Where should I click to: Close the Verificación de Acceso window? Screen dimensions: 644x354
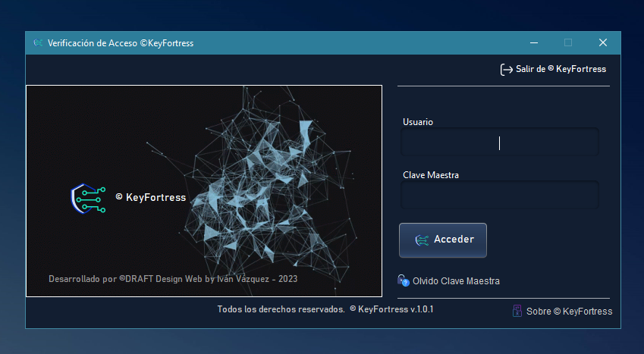coord(603,43)
